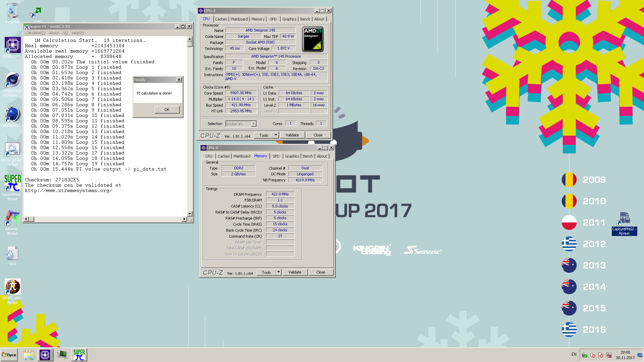The width and height of the screenshot is (644, 362).
Task: Click Tools button in upper CPU-Z window
Action: 264,135
